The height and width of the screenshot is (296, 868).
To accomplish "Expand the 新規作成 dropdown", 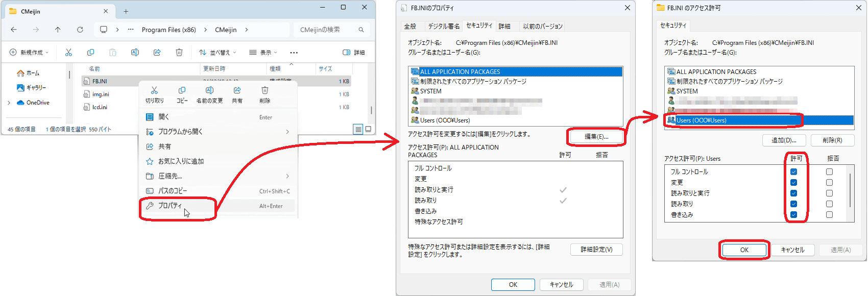I will 29,53.
